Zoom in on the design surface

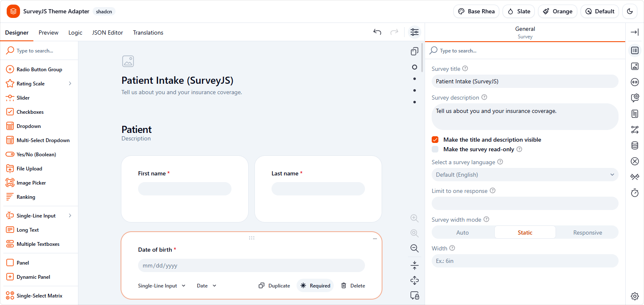click(415, 218)
